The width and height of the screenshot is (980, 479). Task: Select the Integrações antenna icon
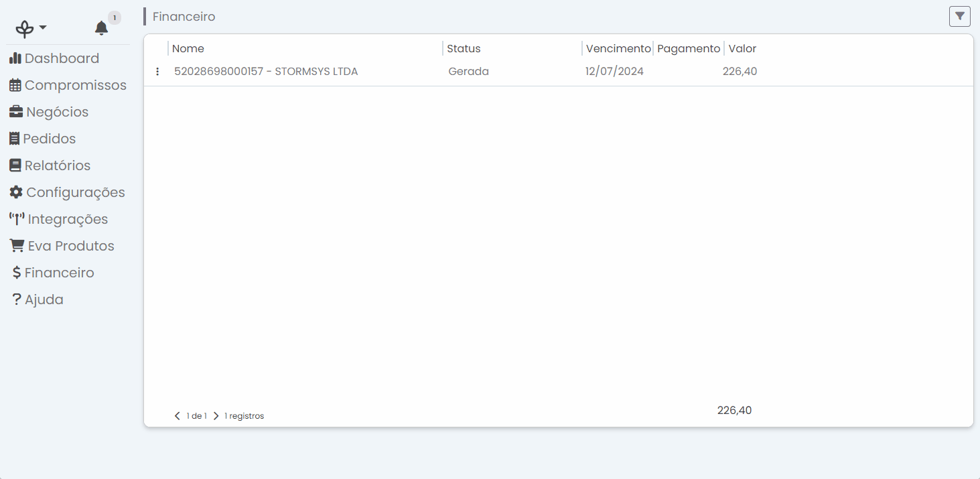(16, 218)
